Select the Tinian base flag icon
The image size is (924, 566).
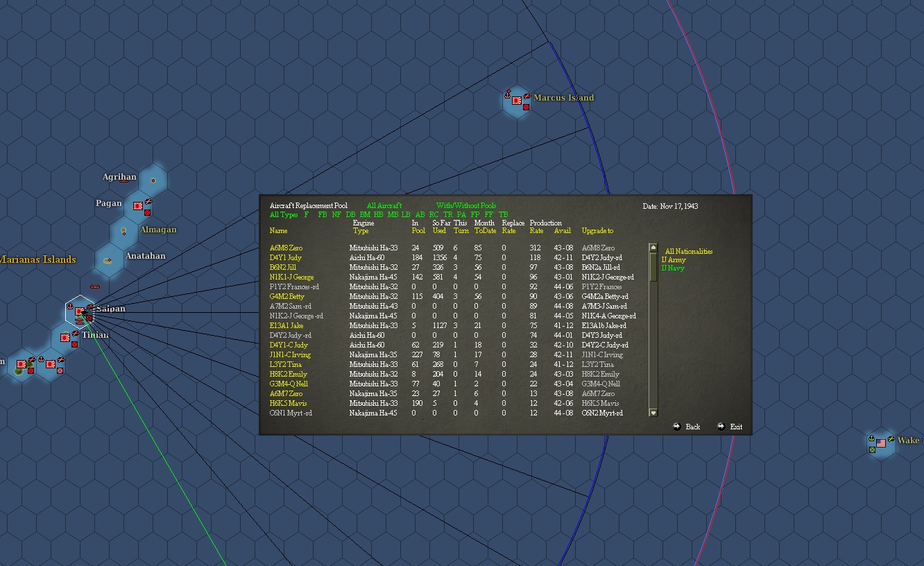point(65,338)
